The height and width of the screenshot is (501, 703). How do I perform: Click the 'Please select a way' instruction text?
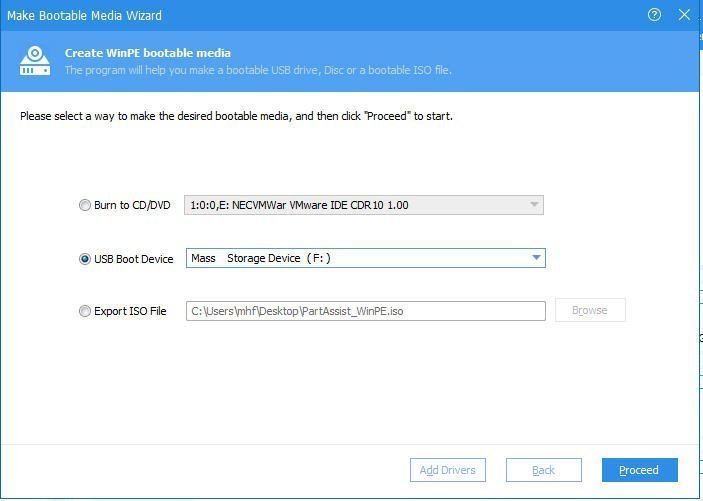236,116
